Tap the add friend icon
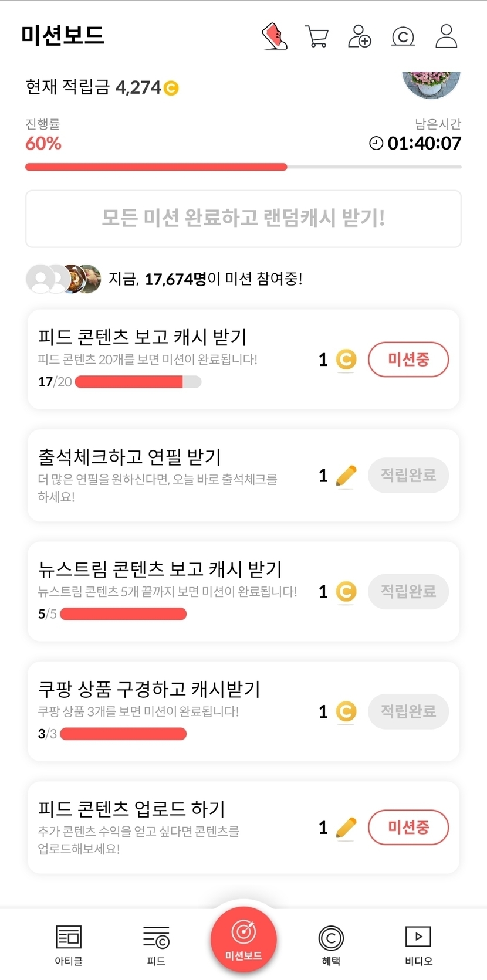This screenshot has width=487, height=980. [x=360, y=36]
